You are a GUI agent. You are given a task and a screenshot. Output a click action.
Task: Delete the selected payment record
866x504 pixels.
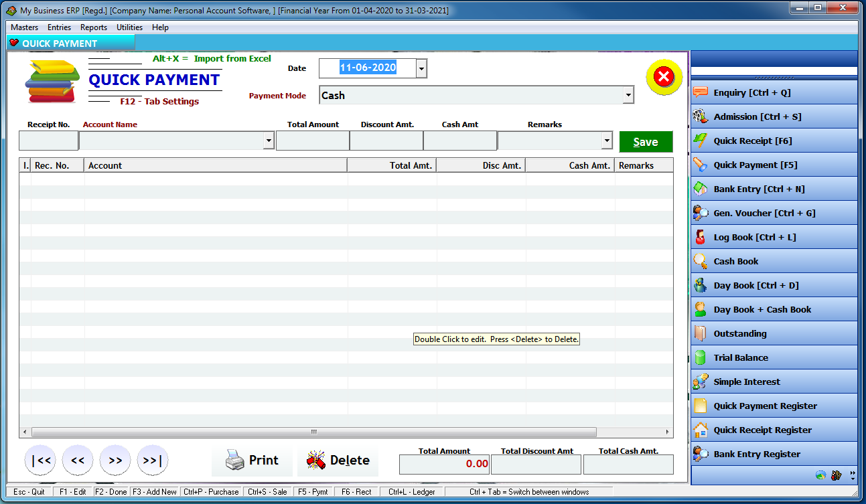[x=338, y=460]
